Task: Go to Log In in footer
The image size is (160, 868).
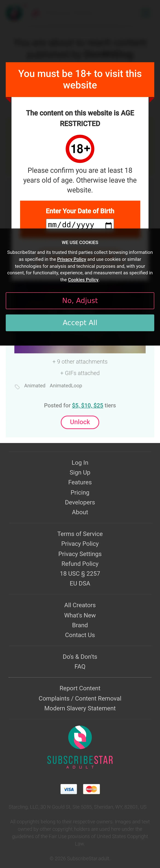Action: (x=80, y=463)
